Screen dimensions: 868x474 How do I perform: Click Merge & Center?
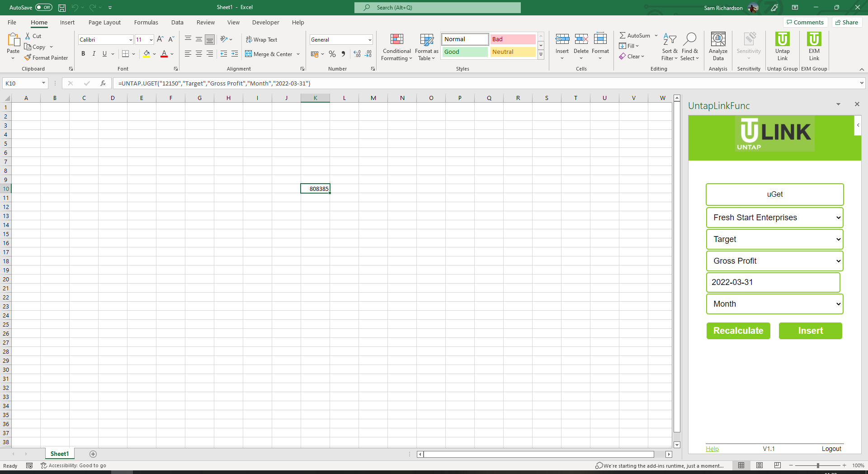pyautogui.click(x=269, y=54)
